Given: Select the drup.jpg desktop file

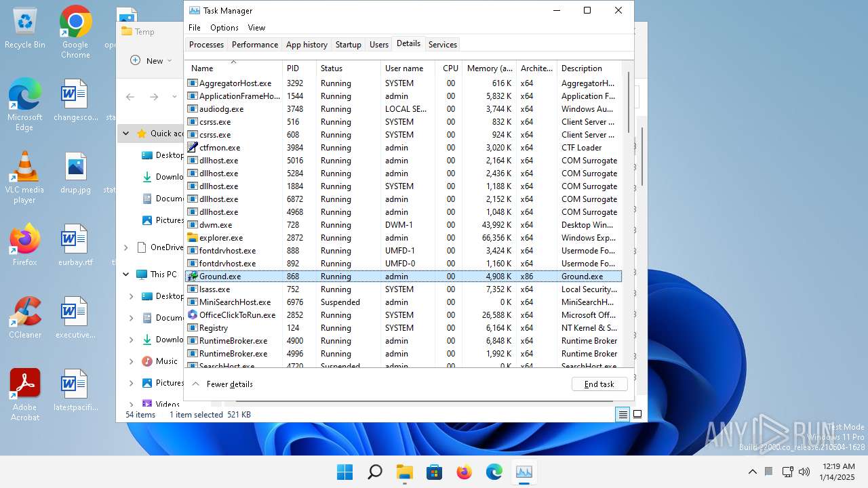Looking at the screenshot, I should [x=75, y=173].
